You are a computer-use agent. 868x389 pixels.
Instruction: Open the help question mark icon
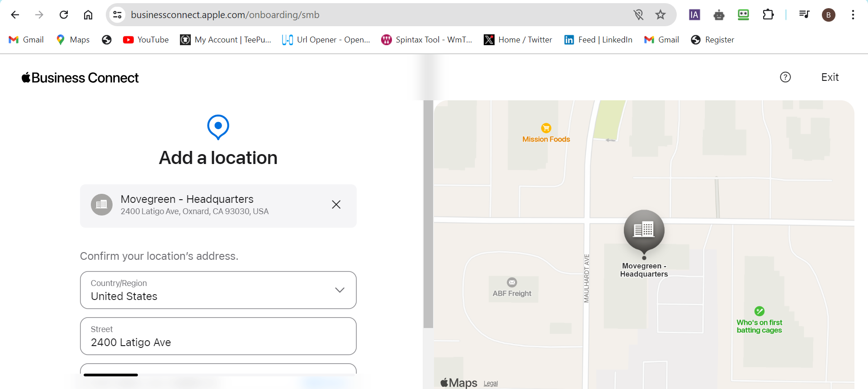785,77
